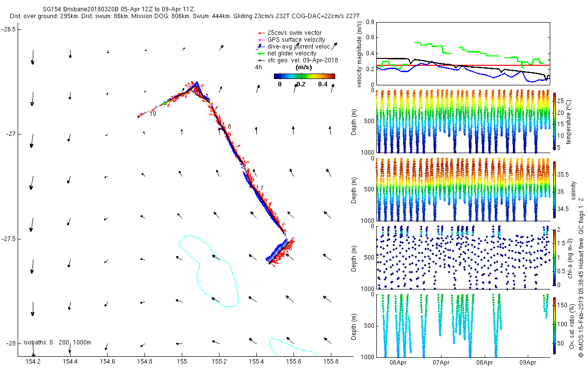Click the 'velocity magnitude (m/s)' axis label

pos(360,54)
